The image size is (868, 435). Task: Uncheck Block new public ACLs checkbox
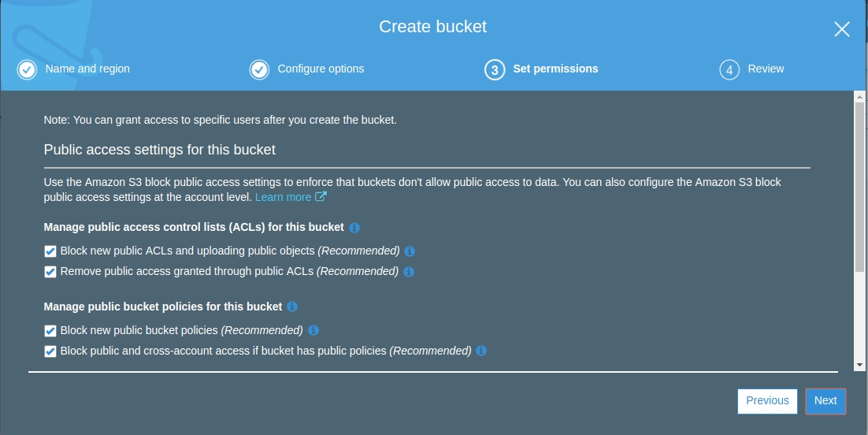[50, 251]
